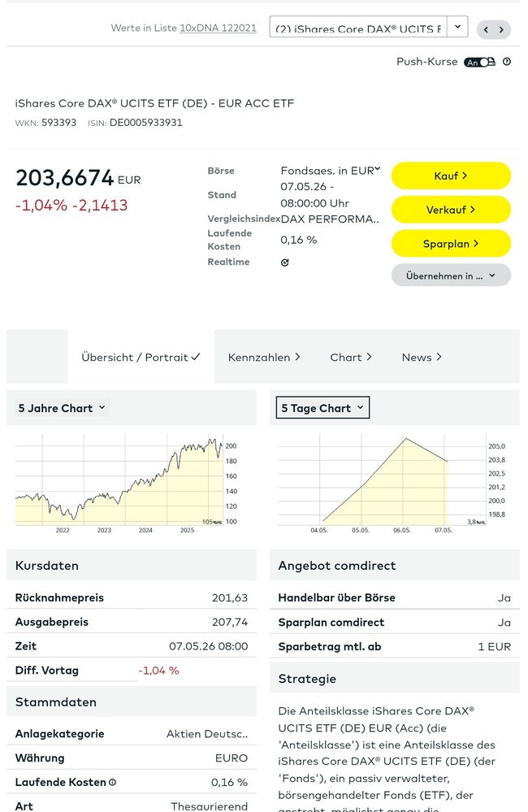Click the Kauf button

pyautogui.click(x=451, y=176)
